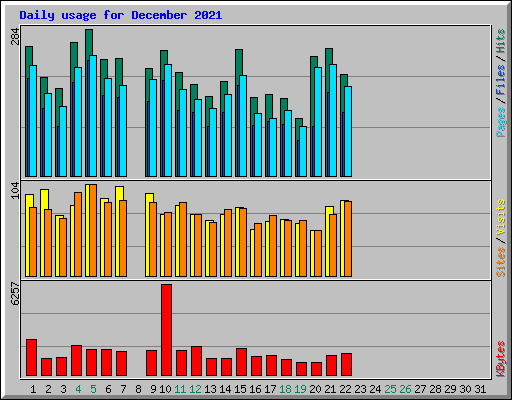Screen dimensions: 512x400
Task: Click day label 21 on the axis
Action: (x=330, y=389)
